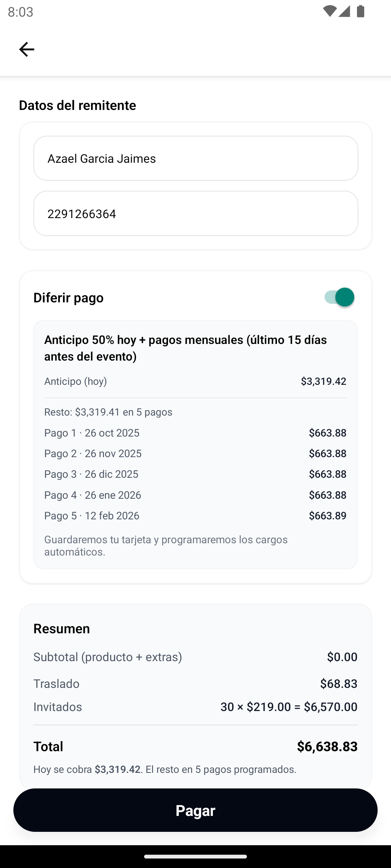The height and width of the screenshot is (868, 391).
Task: Select Pago 5 · 12 feb 2026 row
Action: pyautogui.click(x=195, y=516)
